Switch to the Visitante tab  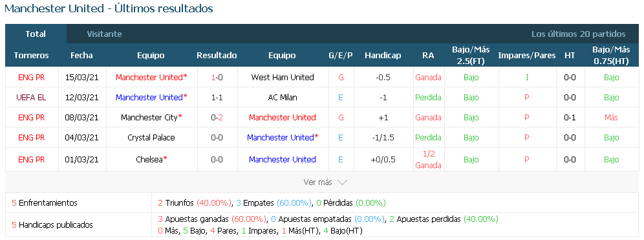(x=104, y=34)
